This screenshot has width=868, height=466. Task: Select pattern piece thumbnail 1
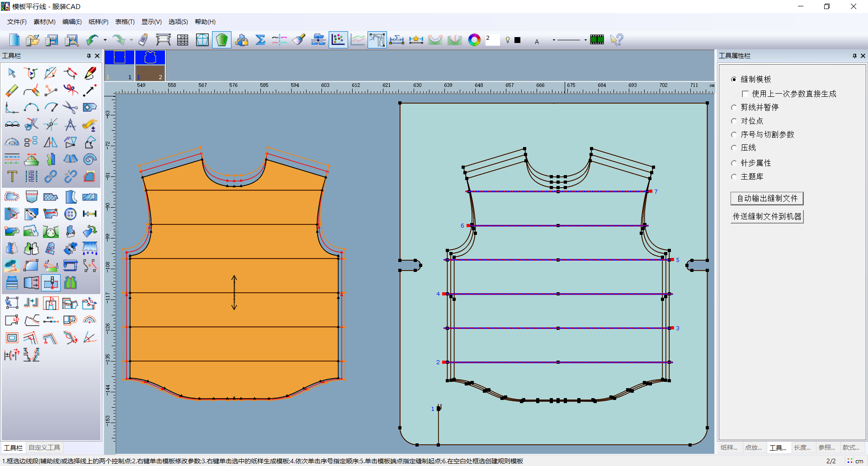[x=119, y=65]
